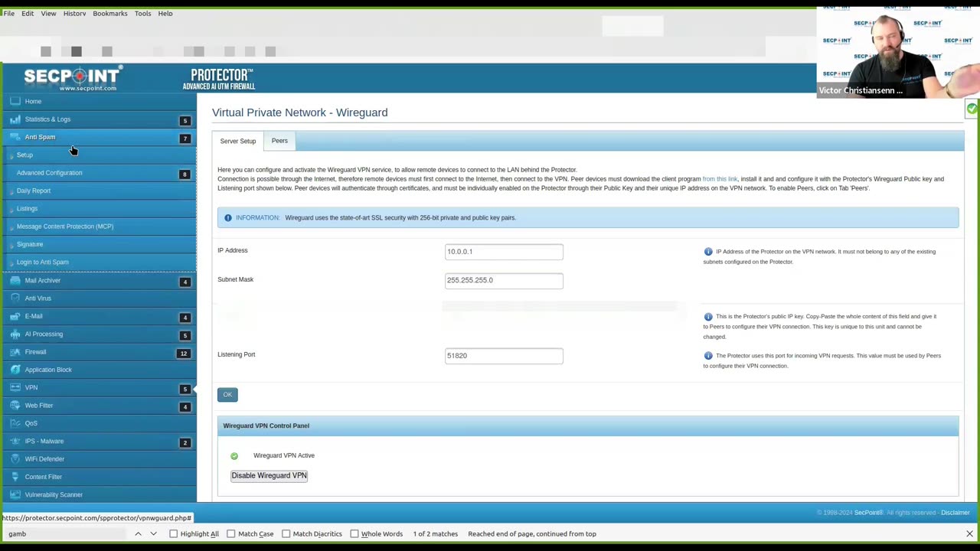980x551 pixels.
Task: Click the Content Filter funnel icon
Action: 15,477
